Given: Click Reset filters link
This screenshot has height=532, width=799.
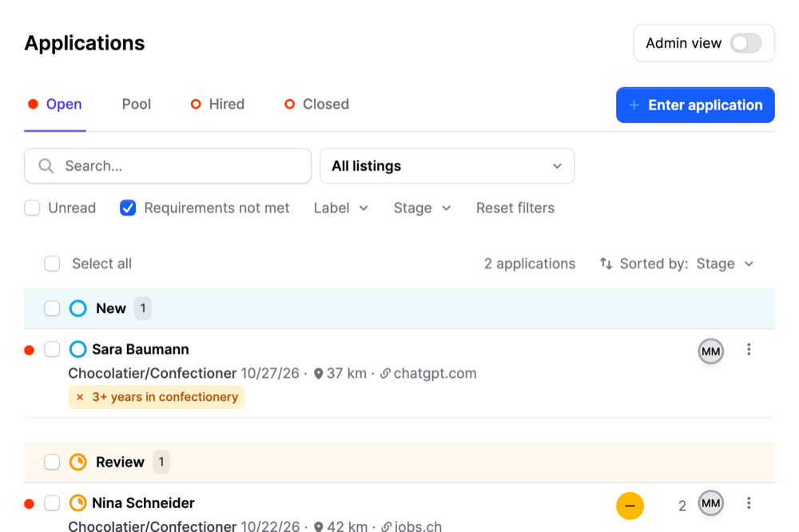Looking at the screenshot, I should pos(515,208).
